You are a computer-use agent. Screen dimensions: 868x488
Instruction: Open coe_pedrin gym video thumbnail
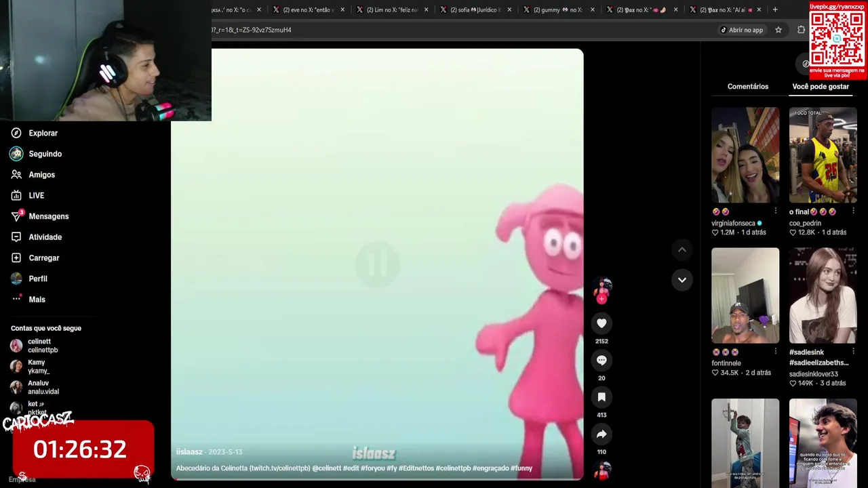coord(823,155)
